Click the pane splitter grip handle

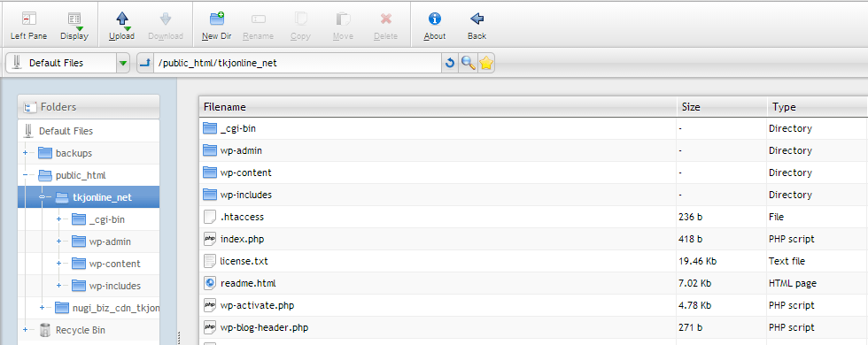point(178,337)
